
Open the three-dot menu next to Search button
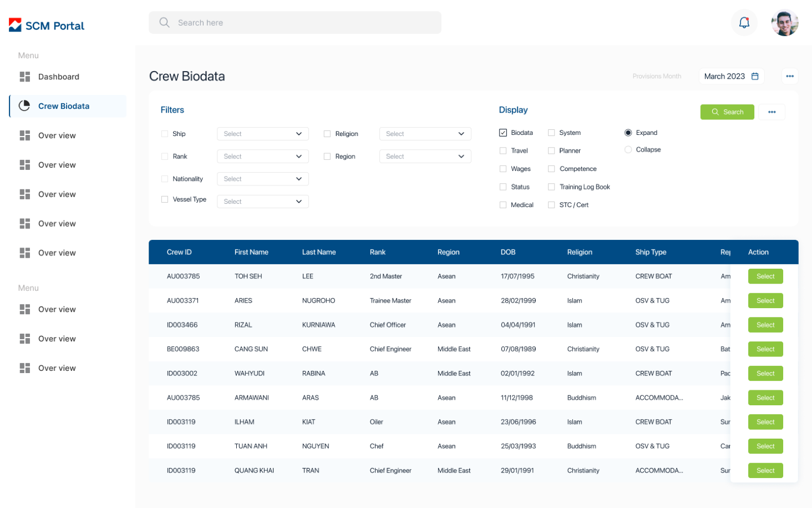coord(772,112)
